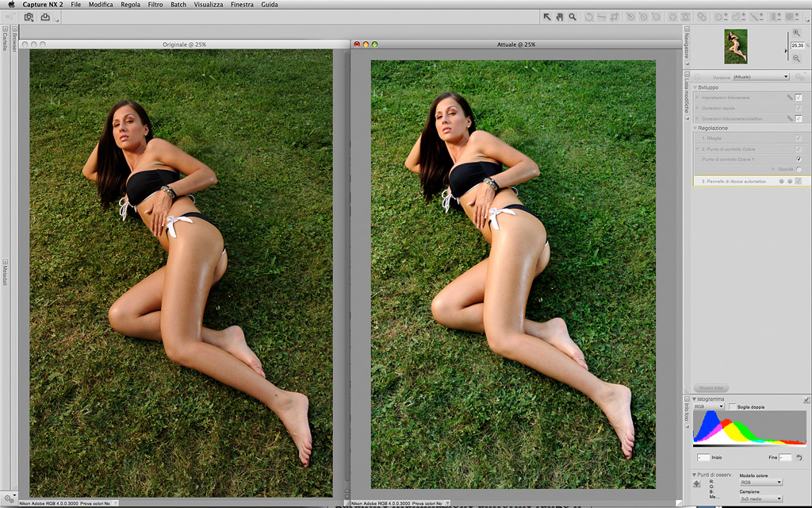Toggle Correzioni fotocamera/obiettivo checkbox
This screenshot has width=812, height=508.
tap(799, 119)
